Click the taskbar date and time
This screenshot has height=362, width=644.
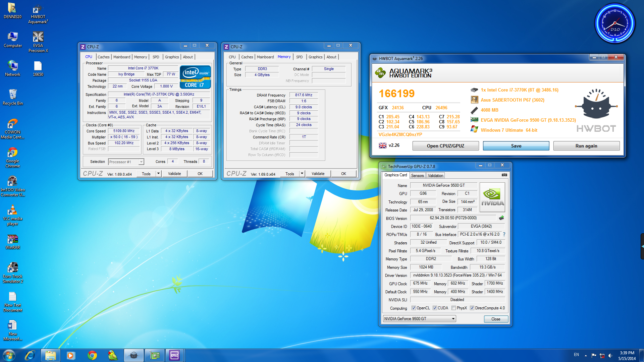(627, 356)
